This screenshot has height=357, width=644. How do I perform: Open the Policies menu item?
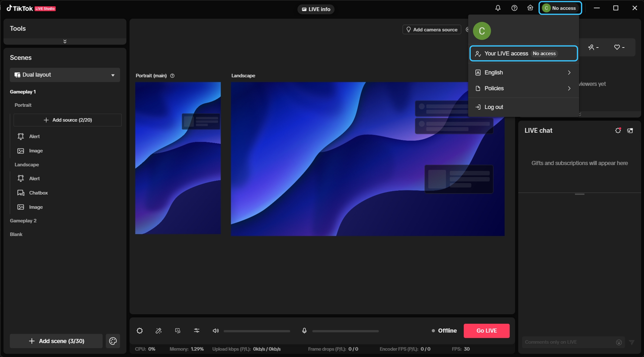tap(523, 88)
